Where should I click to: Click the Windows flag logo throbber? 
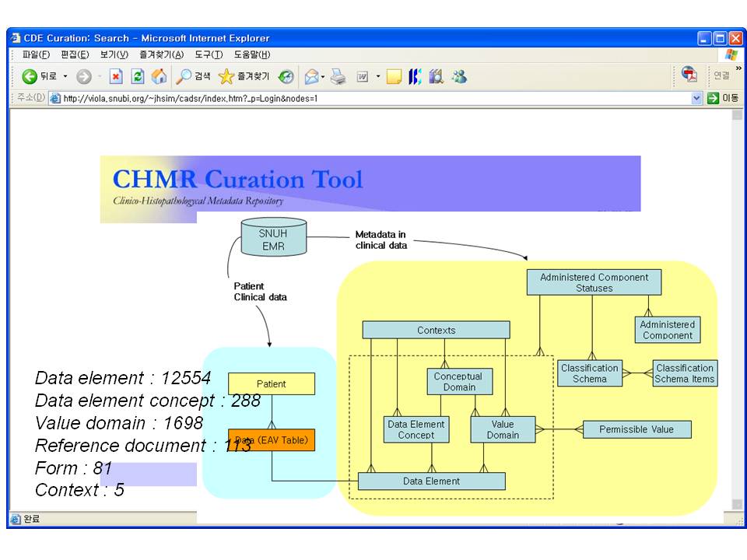coord(731,54)
